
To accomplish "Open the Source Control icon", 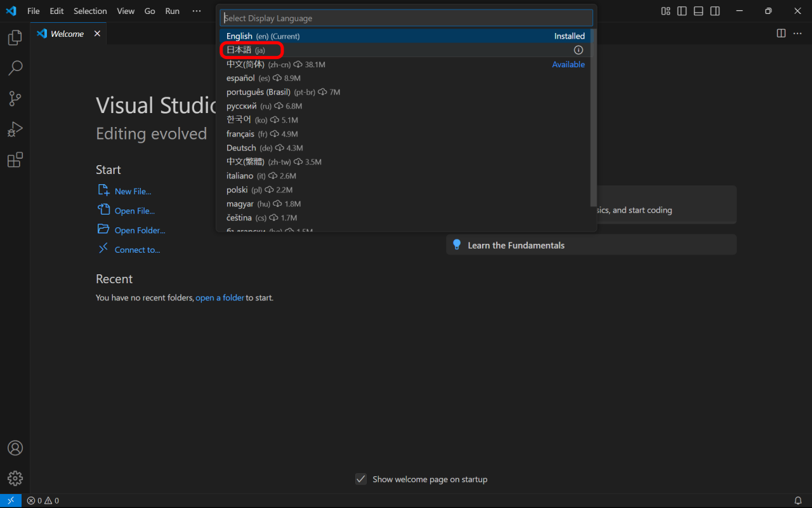I will click(x=15, y=98).
